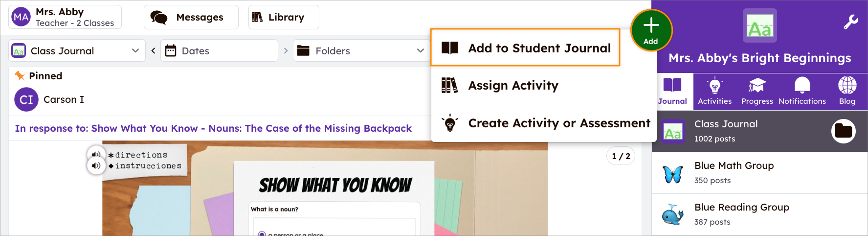
Task: Open Notifications bell icon
Action: [802, 91]
